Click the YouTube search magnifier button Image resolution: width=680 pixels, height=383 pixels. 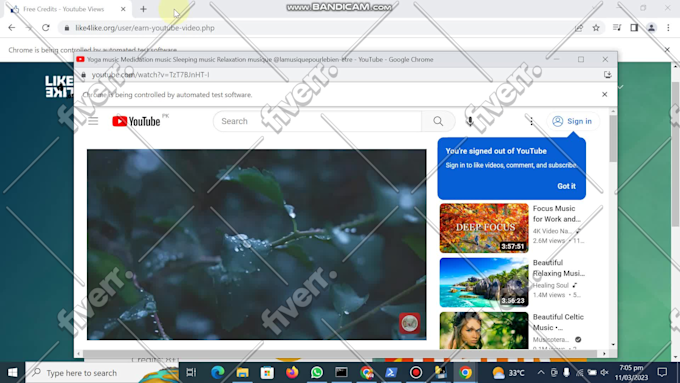click(x=438, y=121)
